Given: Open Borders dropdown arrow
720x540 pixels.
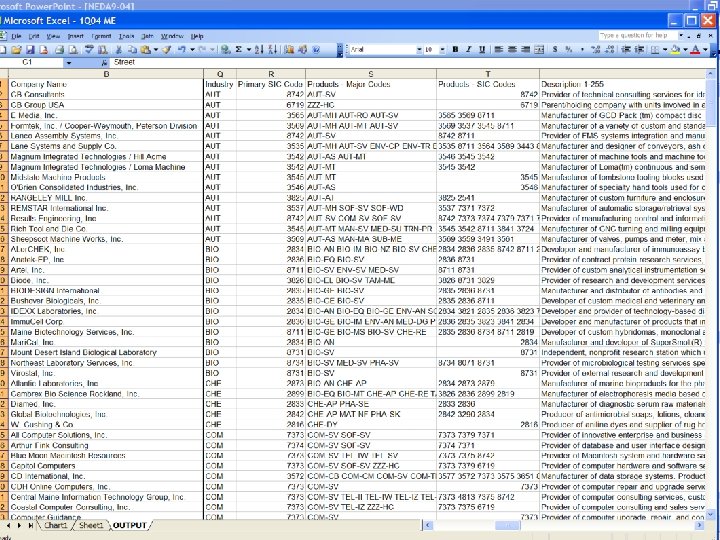Looking at the screenshot, I should pyautogui.click(x=665, y=50).
